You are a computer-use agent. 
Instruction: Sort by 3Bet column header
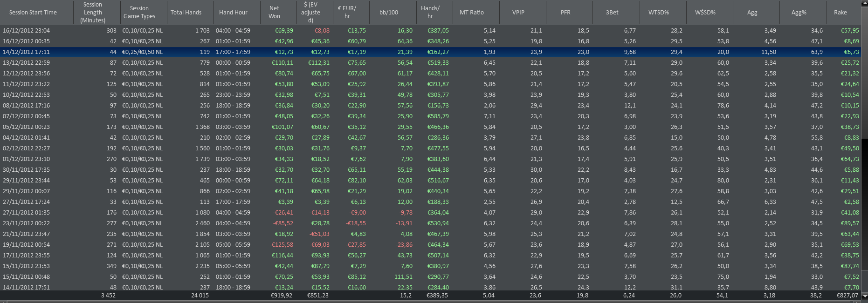tap(612, 13)
